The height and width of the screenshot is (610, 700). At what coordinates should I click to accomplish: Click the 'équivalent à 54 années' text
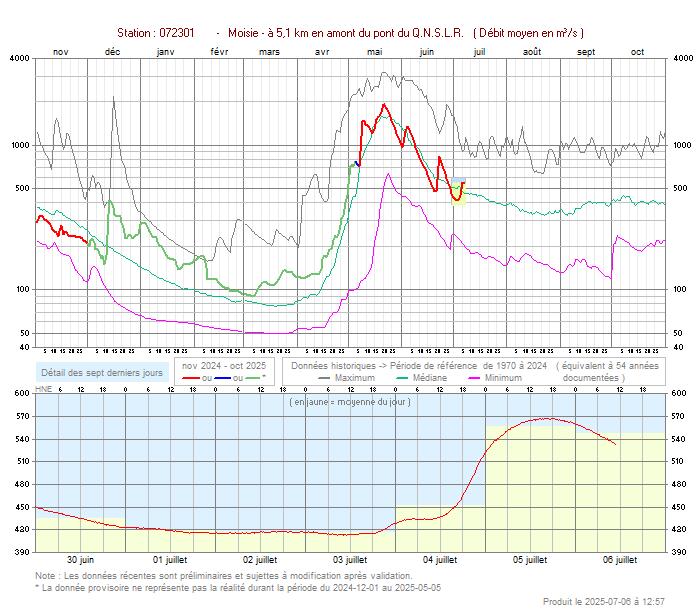[610, 366]
